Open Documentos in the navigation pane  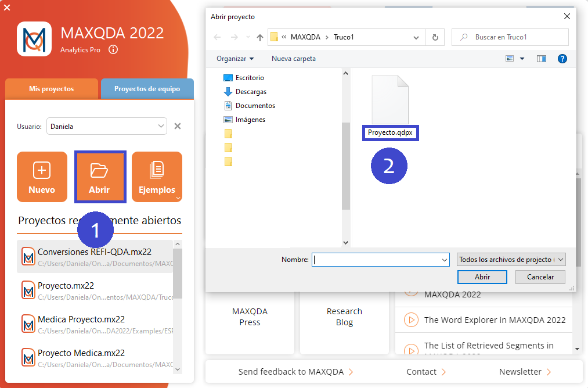pyautogui.click(x=249, y=106)
